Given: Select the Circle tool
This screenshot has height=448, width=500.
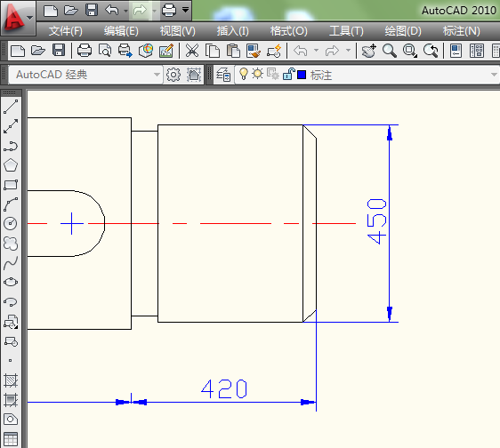Looking at the screenshot, I should coord(11,224).
